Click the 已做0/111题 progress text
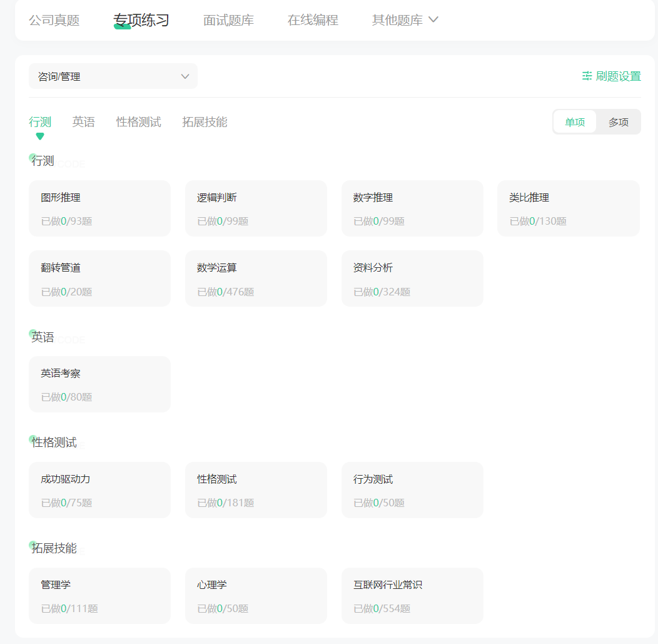658x644 pixels. click(69, 609)
